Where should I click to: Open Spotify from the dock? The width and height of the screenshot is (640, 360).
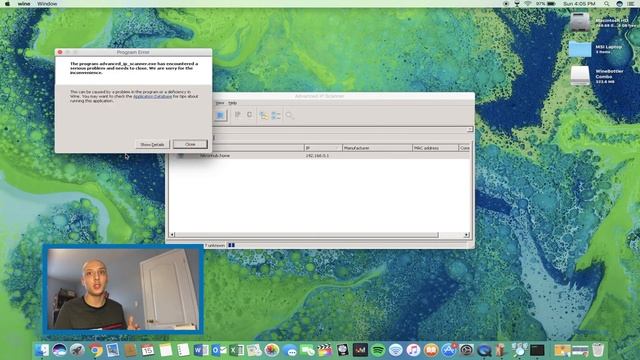(378, 350)
